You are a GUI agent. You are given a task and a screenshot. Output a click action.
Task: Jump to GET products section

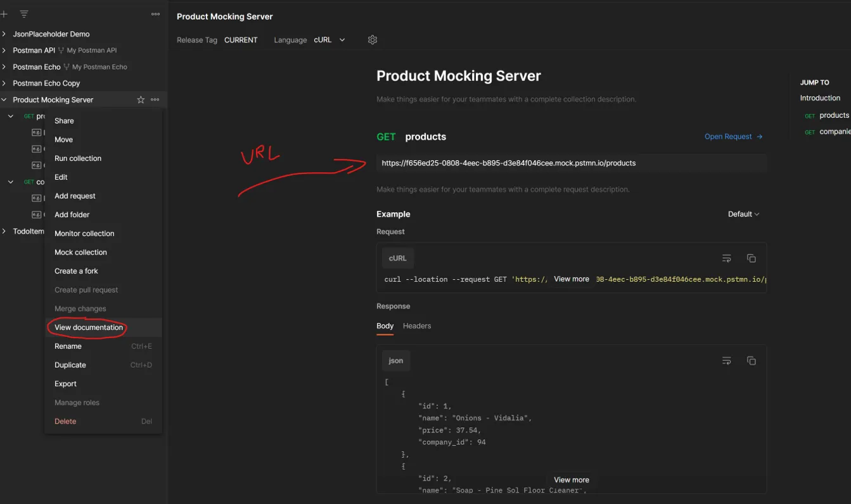click(827, 115)
